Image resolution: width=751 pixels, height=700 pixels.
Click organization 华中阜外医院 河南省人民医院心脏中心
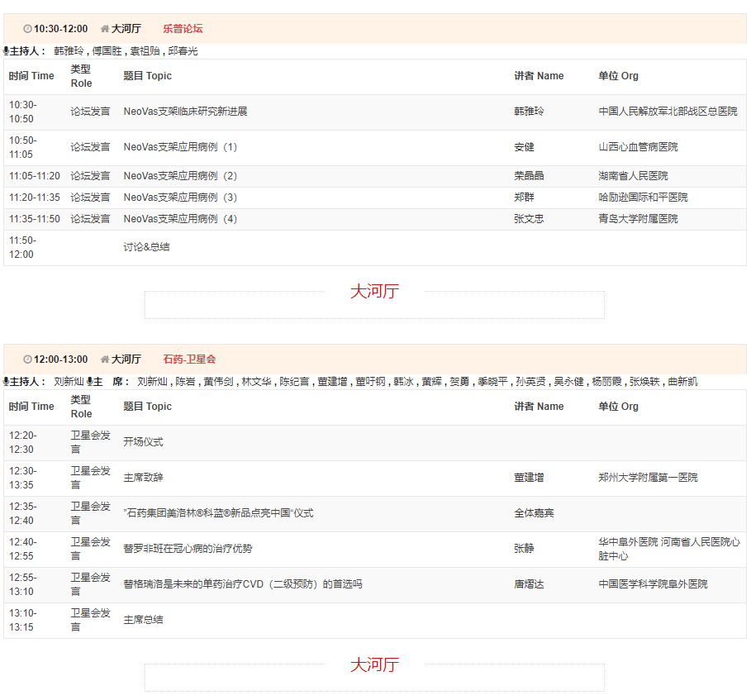tap(669, 549)
